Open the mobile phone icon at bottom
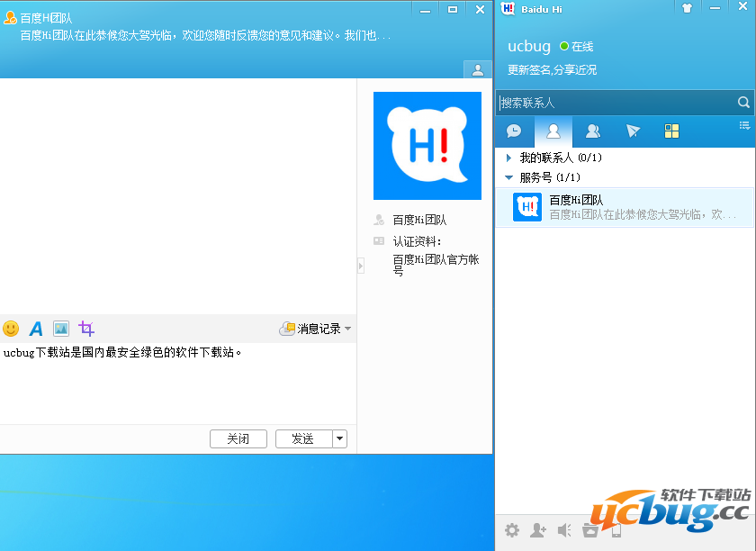The height and width of the screenshot is (551, 756). (x=616, y=530)
